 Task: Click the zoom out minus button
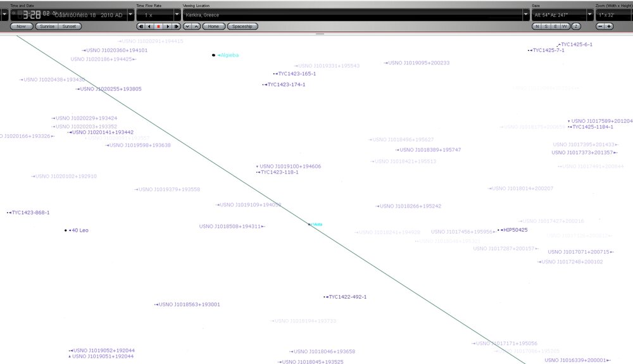click(x=600, y=27)
